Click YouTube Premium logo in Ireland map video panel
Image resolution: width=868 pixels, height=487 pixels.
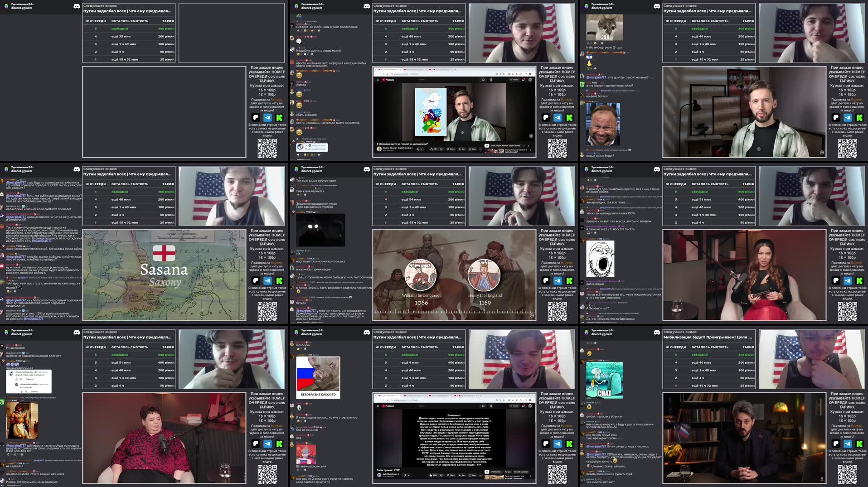[388, 80]
